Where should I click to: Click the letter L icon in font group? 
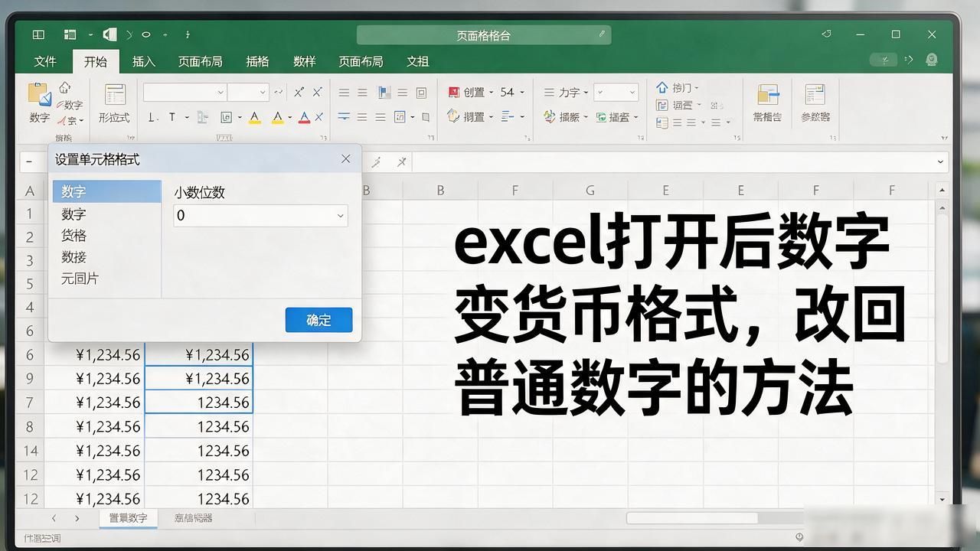151,117
